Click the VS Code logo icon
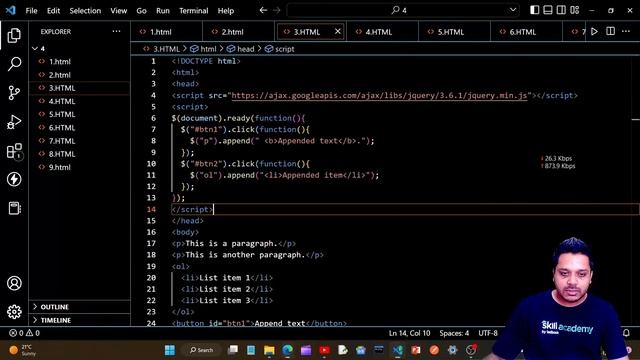Screen dimensions: 640x360 (x=11, y=10)
